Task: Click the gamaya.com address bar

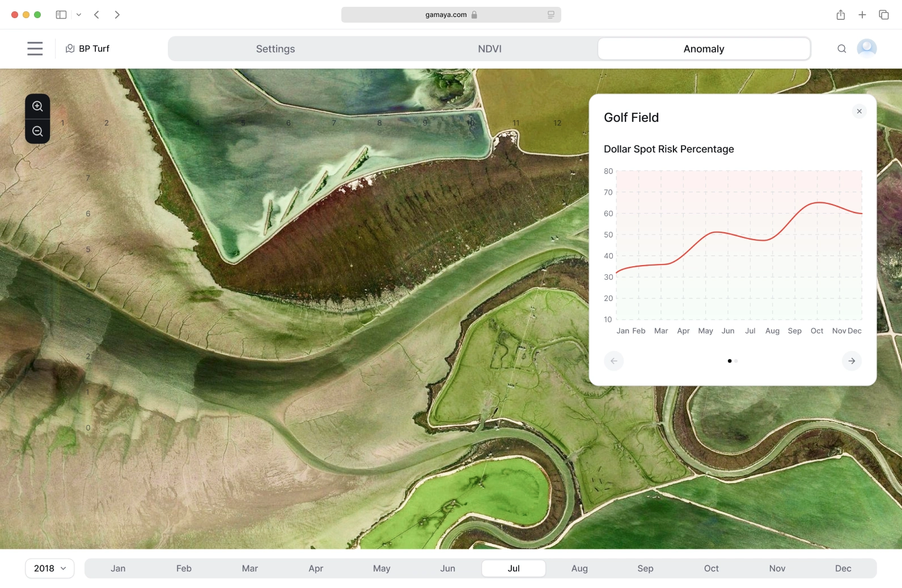Action: (451, 15)
